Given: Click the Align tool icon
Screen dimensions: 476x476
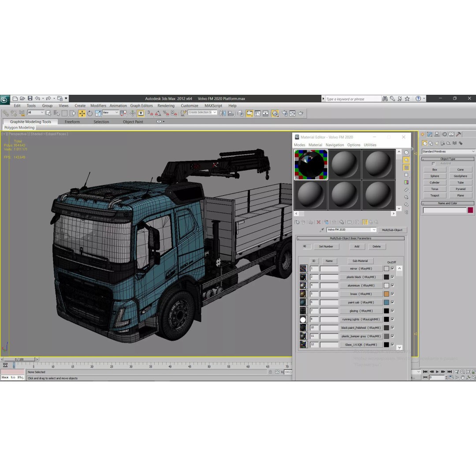Looking at the screenshot, I should (x=231, y=113).
